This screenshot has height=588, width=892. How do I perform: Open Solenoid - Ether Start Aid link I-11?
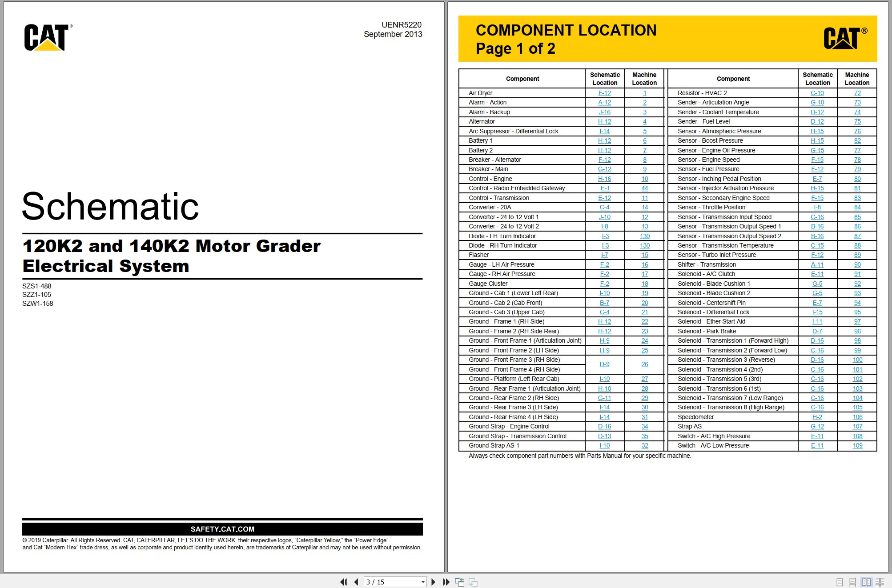(x=817, y=321)
